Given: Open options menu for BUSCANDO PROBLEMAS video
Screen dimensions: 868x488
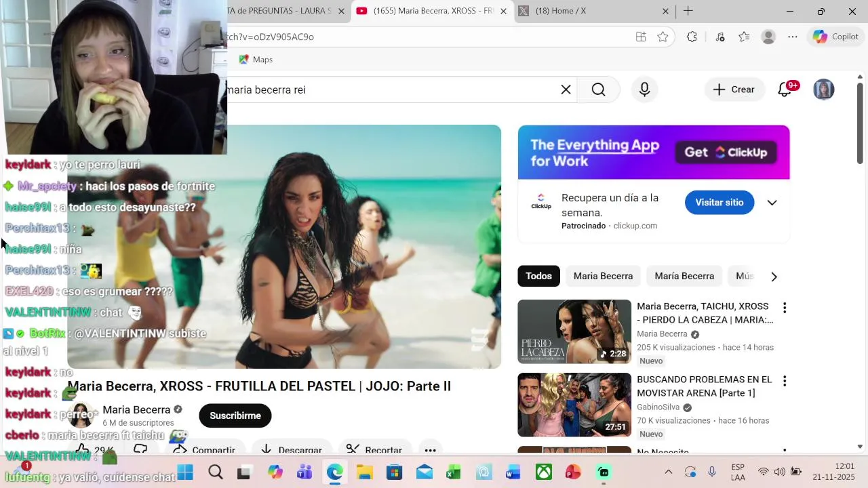Looking at the screenshot, I should [x=785, y=381].
